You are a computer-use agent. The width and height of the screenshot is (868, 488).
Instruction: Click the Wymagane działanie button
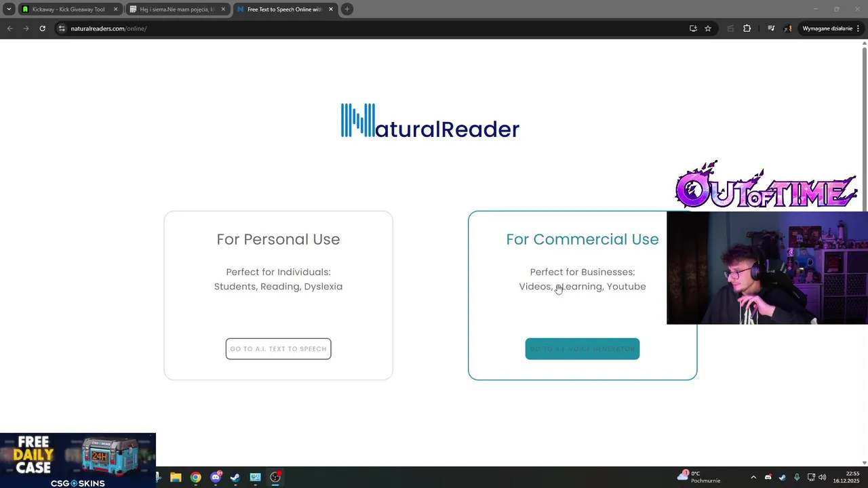[x=831, y=28]
